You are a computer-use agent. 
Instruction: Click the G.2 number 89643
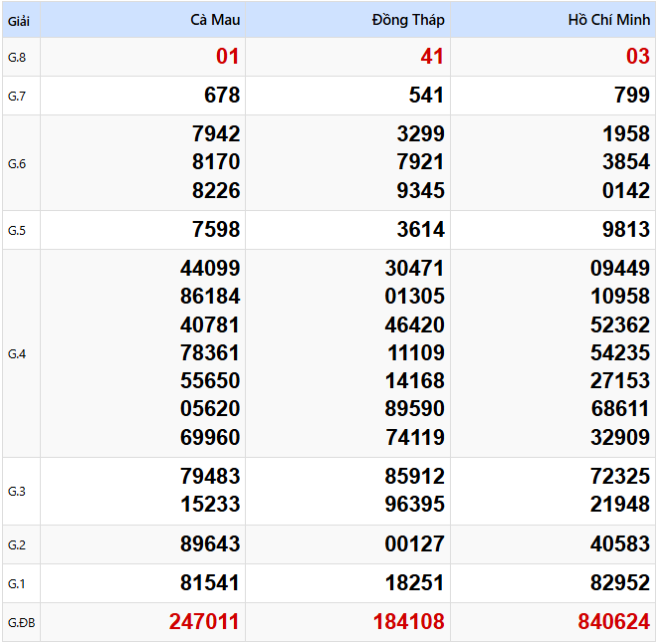pos(210,544)
